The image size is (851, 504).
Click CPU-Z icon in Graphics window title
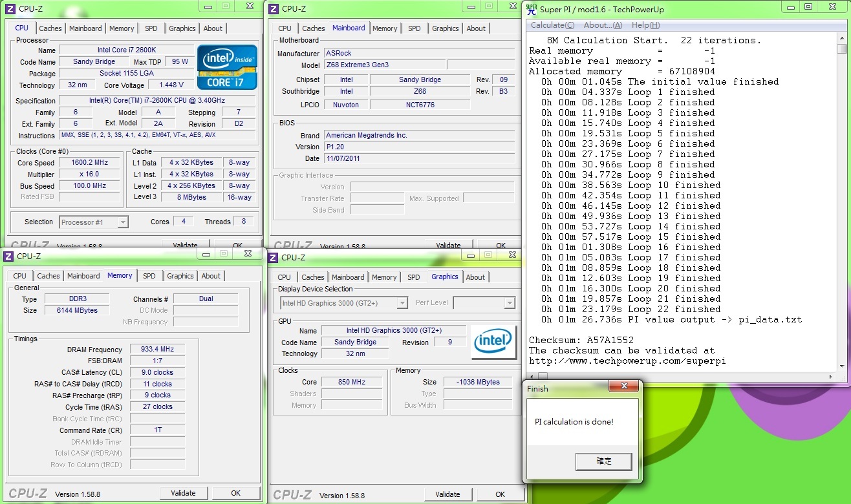pyautogui.click(x=273, y=258)
